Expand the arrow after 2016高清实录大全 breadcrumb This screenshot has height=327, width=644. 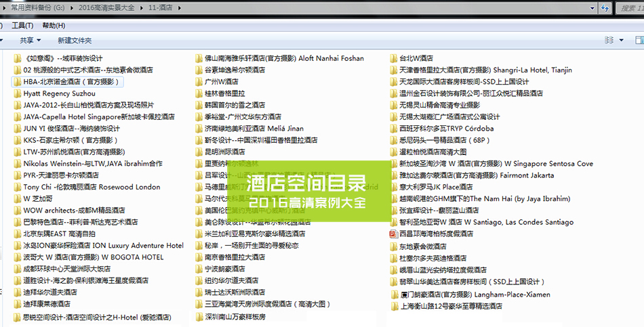click(x=142, y=8)
